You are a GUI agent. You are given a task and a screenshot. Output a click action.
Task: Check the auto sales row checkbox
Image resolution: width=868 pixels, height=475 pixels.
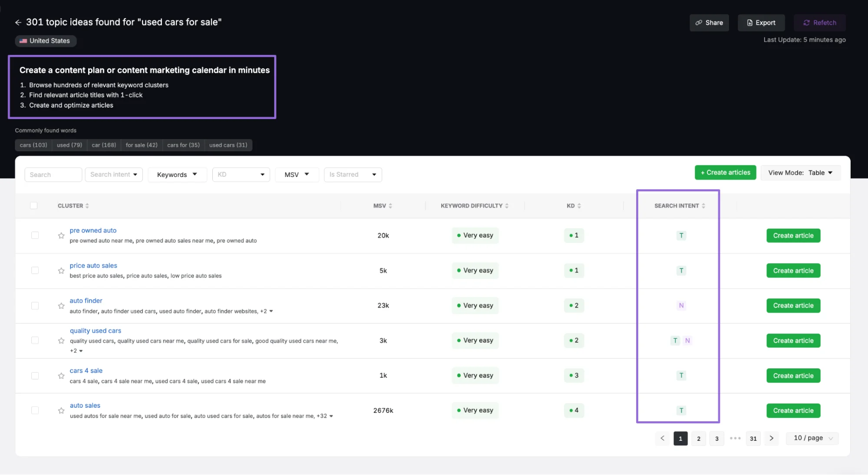(35, 410)
